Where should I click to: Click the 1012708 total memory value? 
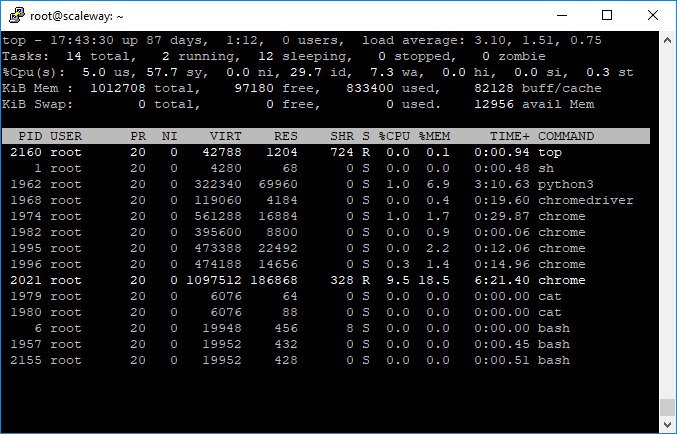point(118,88)
